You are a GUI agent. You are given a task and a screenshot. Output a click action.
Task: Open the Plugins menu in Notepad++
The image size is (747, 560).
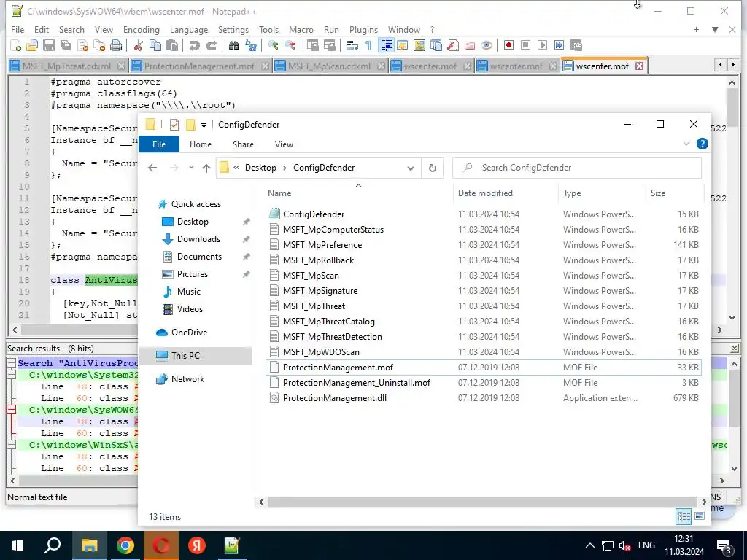pos(363,29)
